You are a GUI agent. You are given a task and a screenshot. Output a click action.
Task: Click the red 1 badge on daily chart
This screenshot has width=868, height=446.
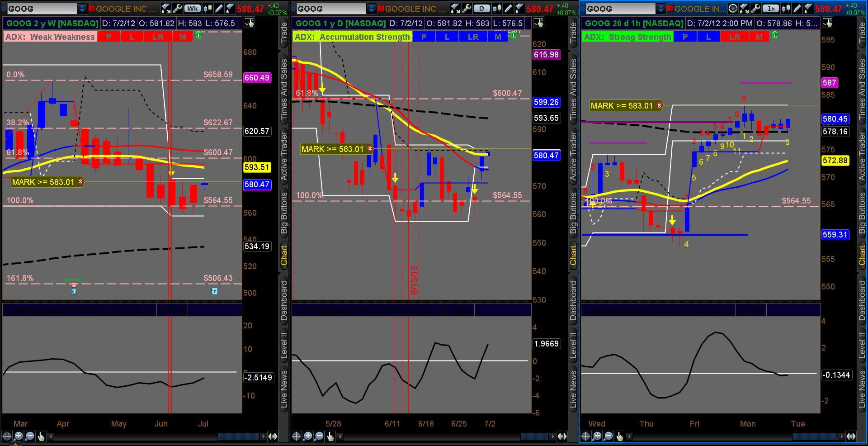click(381, 8)
